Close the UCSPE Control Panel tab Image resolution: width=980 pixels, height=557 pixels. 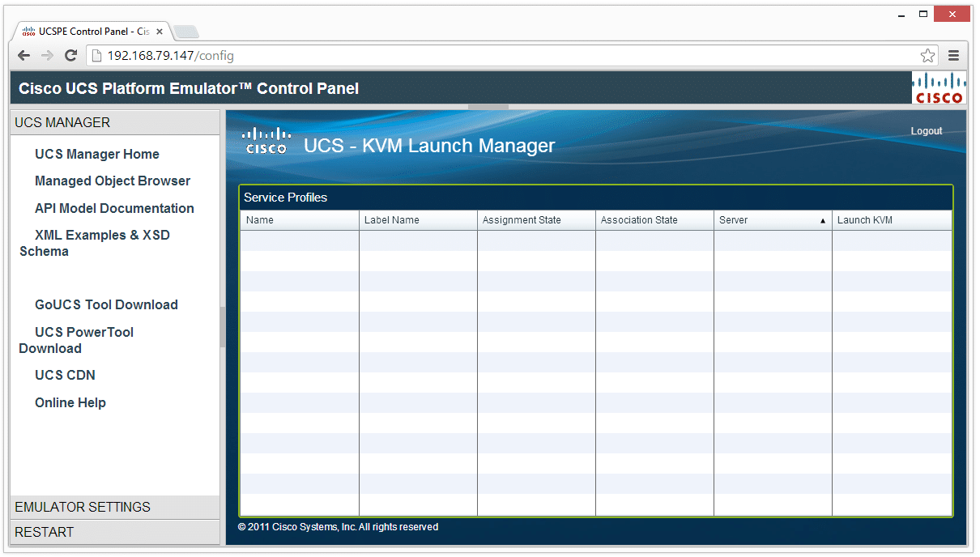coord(160,32)
